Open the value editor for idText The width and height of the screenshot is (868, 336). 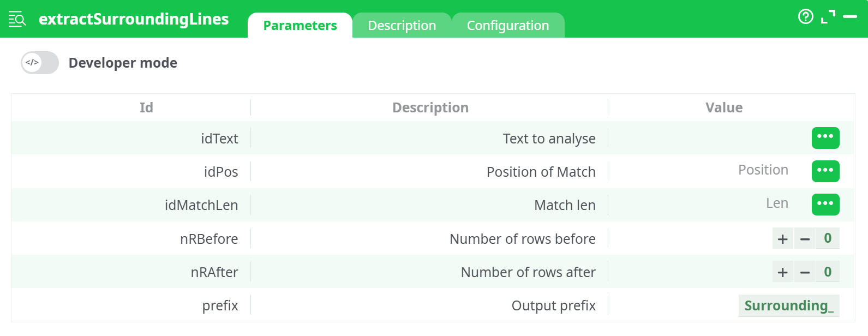click(x=825, y=138)
